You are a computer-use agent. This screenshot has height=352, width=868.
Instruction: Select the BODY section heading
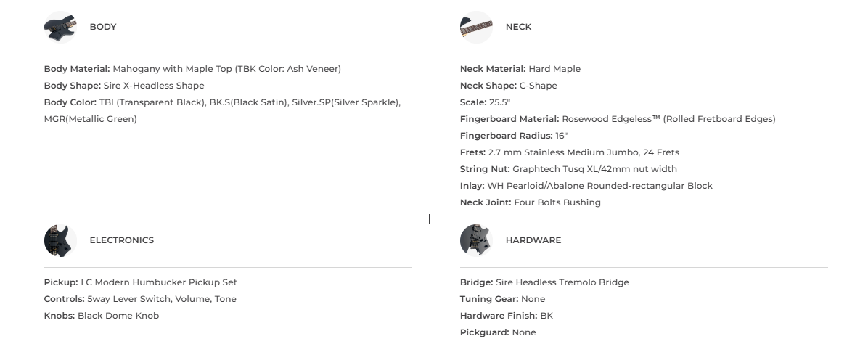tap(103, 27)
